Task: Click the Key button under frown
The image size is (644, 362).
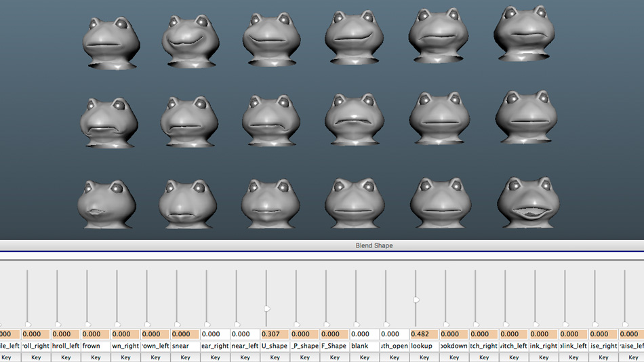Action: click(x=96, y=357)
